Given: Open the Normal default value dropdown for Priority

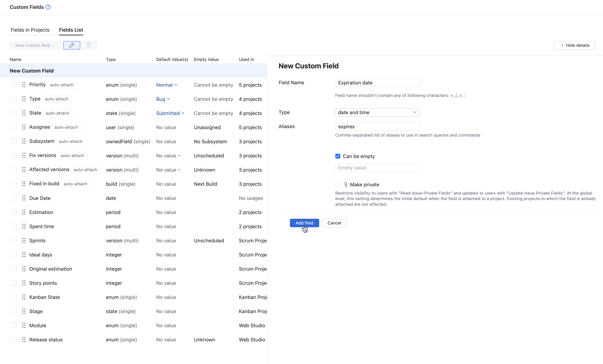Looking at the screenshot, I should 166,85.
